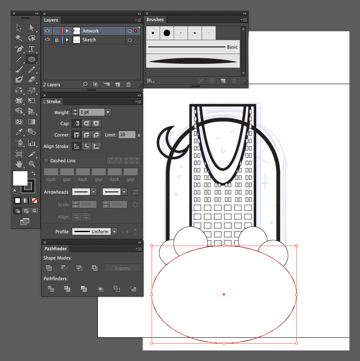Screen dimensions: 360x361
Task: Switch to the Layers tab
Action: coord(51,20)
